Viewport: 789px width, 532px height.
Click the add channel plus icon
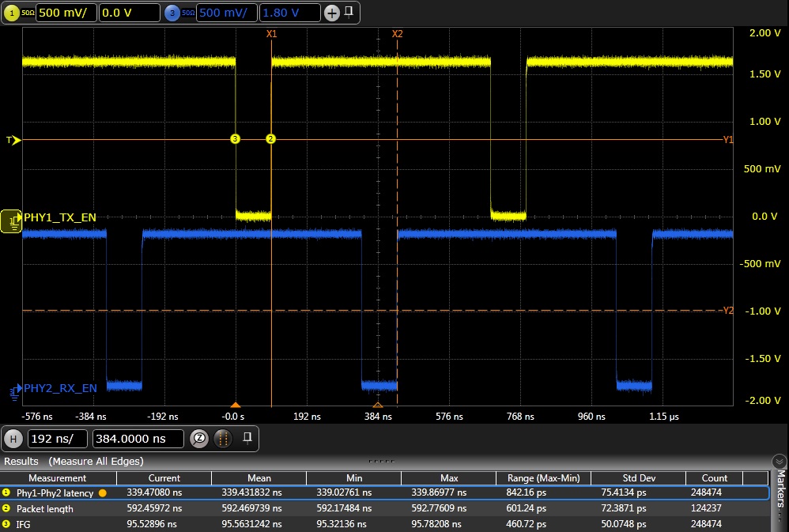(x=332, y=13)
